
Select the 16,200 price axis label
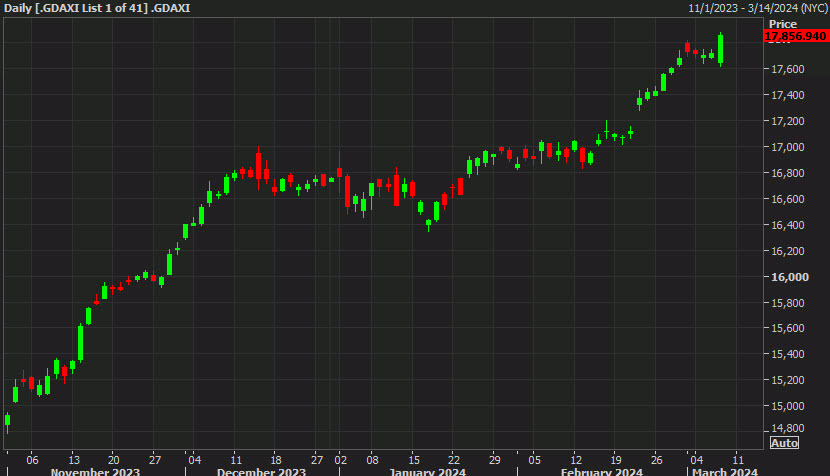[x=788, y=251]
